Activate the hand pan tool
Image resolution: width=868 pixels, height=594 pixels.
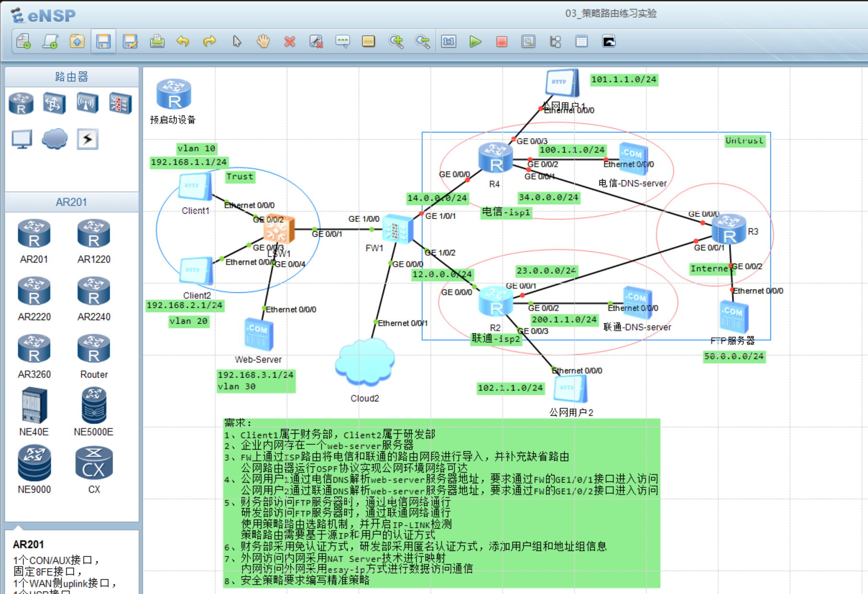click(x=263, y=42)
